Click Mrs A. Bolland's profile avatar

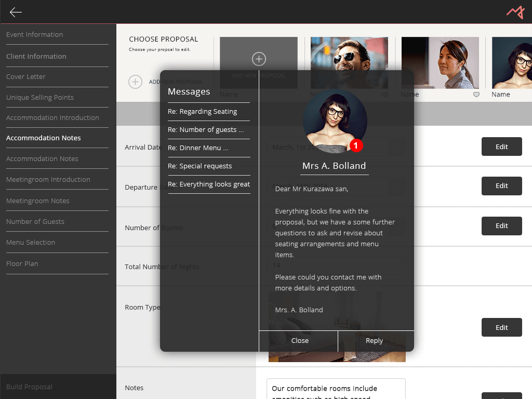335,121
